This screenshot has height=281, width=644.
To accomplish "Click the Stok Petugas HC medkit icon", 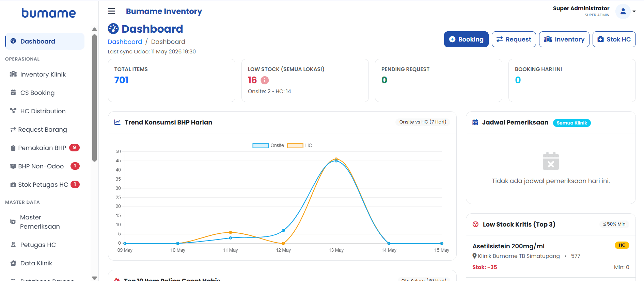I will click(x=13, y=184).
